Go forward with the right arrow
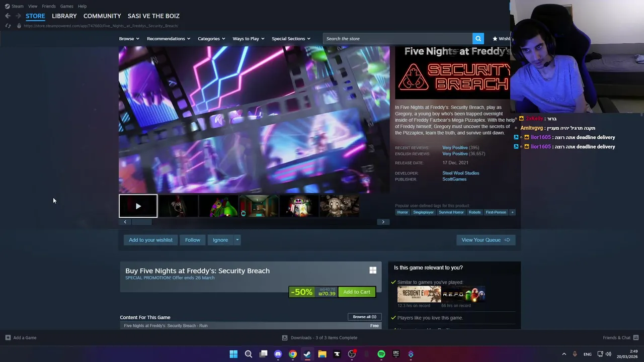Viewport: 644px width, 362px height. pos(18,16)
